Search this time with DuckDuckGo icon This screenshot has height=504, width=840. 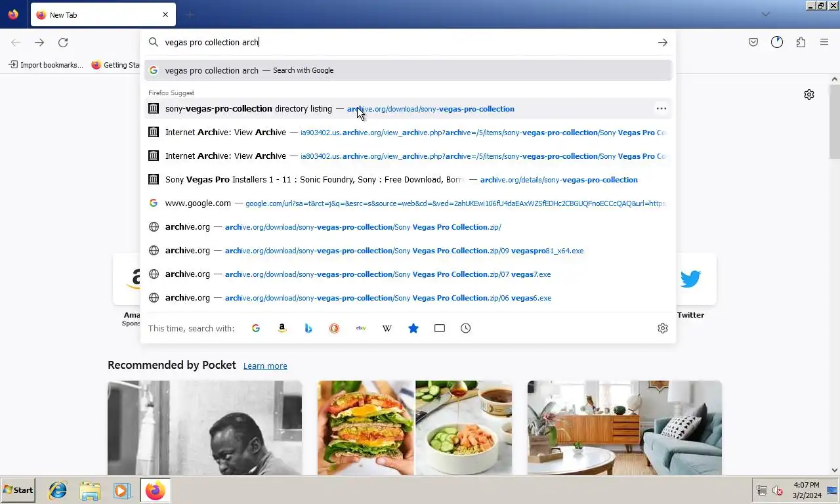335,328
